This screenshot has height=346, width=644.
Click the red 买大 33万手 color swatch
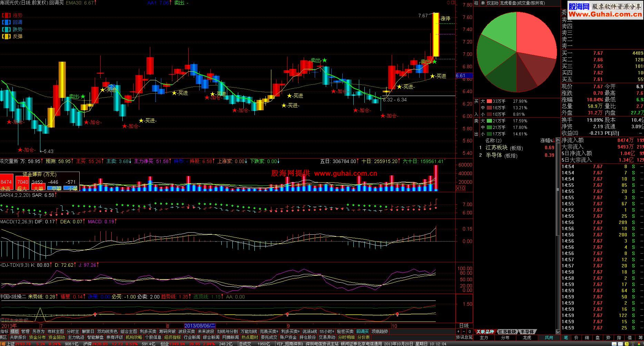tap(489, 101)
